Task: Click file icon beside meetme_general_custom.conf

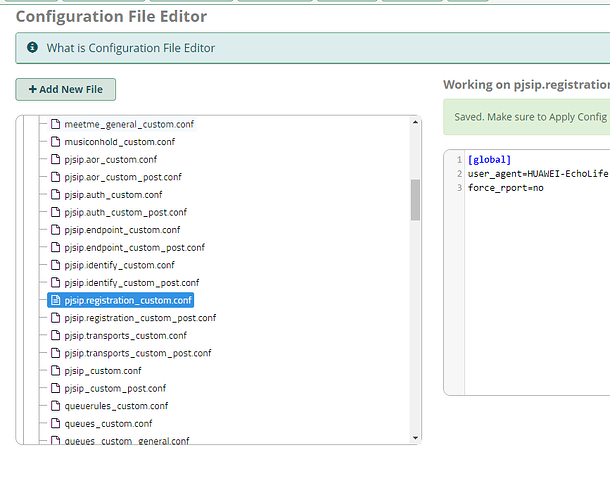Action: (x=56, y=124)
